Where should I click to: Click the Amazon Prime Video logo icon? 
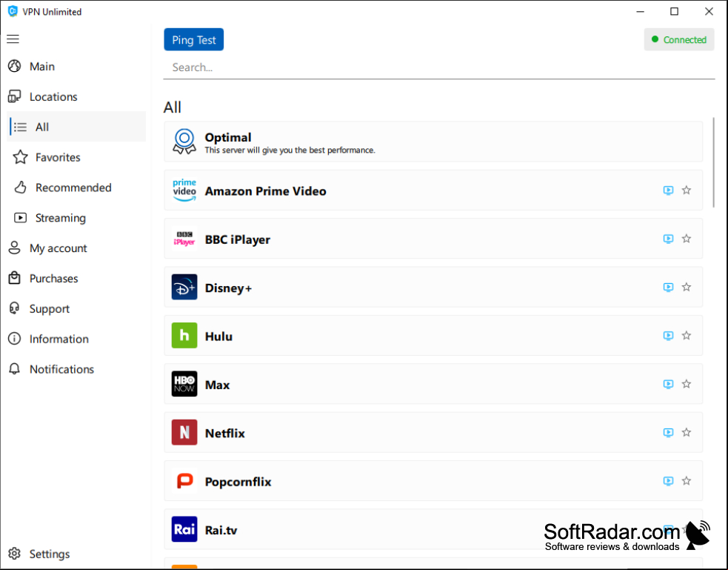click(x=184, y=190)
